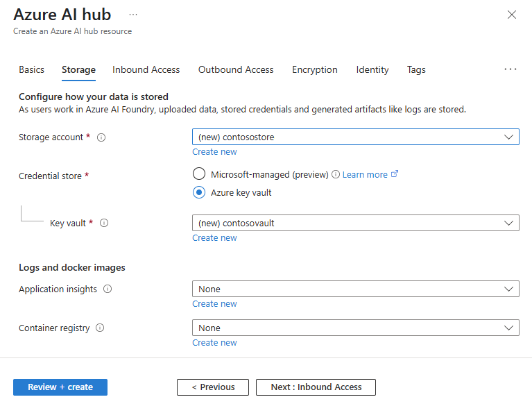
Task: Click the 'Key vault' field label
Action: click(x=68, y=223)
